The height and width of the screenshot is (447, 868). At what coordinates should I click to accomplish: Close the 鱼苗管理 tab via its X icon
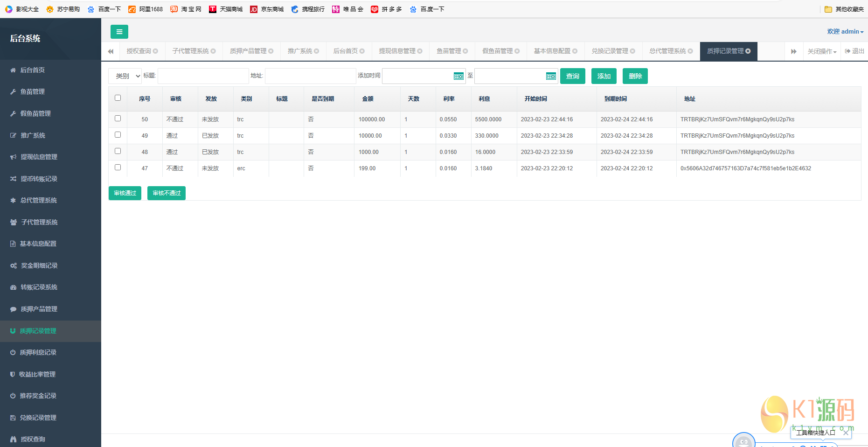pos(465,51)
